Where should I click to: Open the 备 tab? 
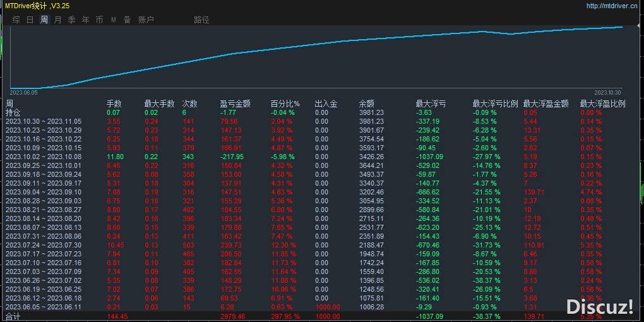coord(127,20)
